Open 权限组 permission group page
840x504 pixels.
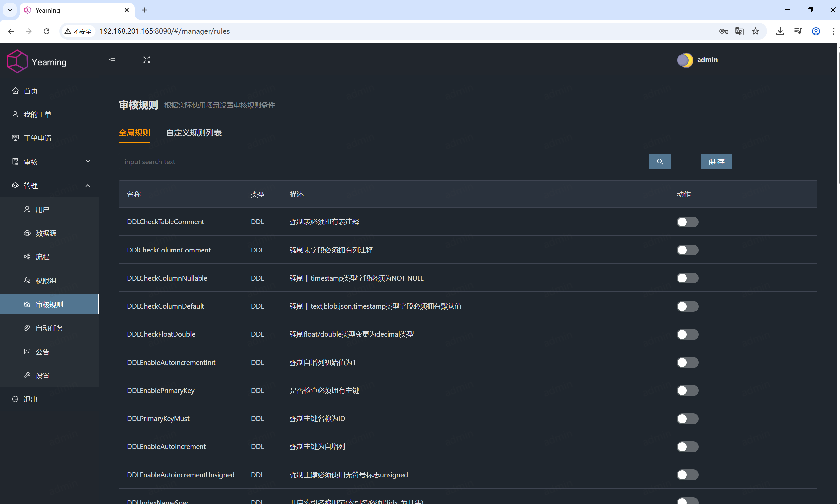(46, 281)
